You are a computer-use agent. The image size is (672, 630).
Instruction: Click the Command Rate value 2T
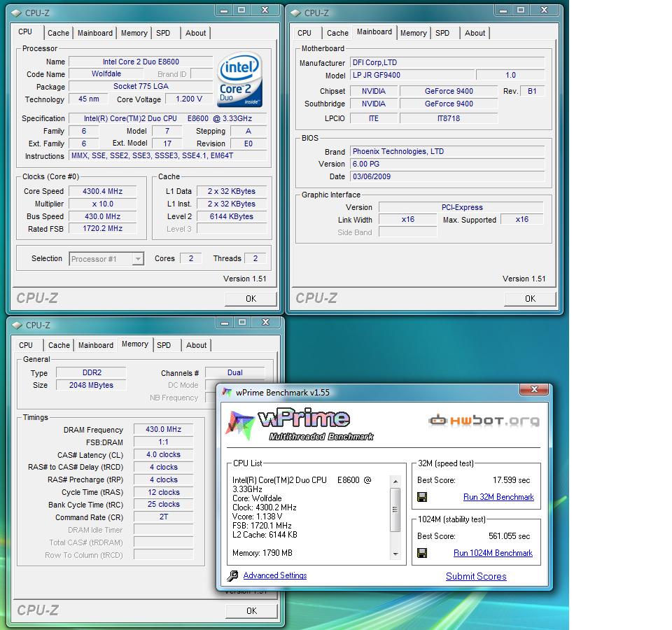(x=163, y=517)
